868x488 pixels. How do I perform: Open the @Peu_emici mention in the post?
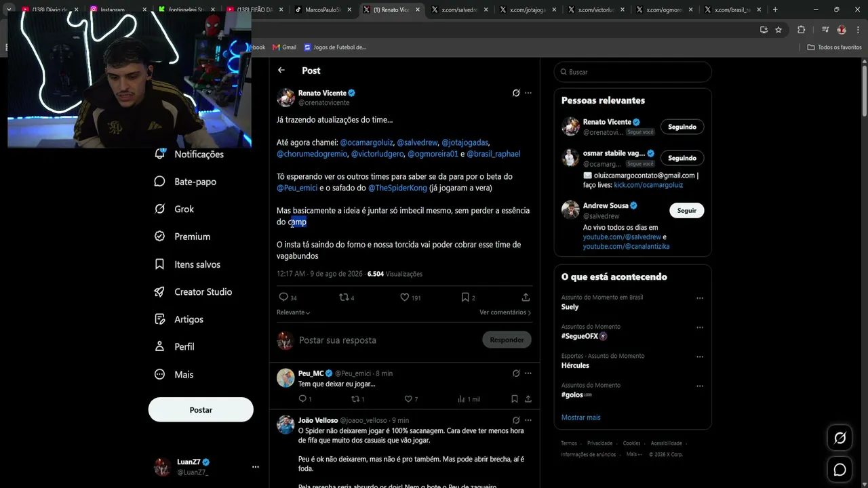(x=297, y=188)
